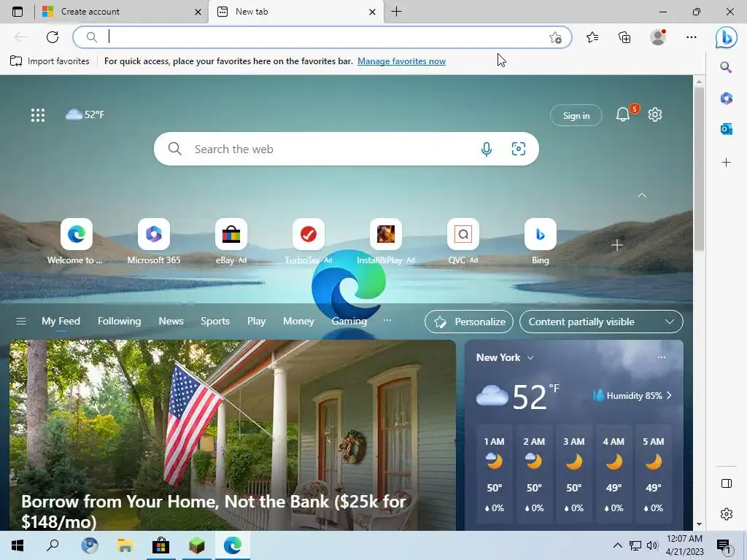Image resolution: width=747 pixels, height=560 pixels.
Task: Click the sidebar Search icon
Action: click(x=726, y=67)
